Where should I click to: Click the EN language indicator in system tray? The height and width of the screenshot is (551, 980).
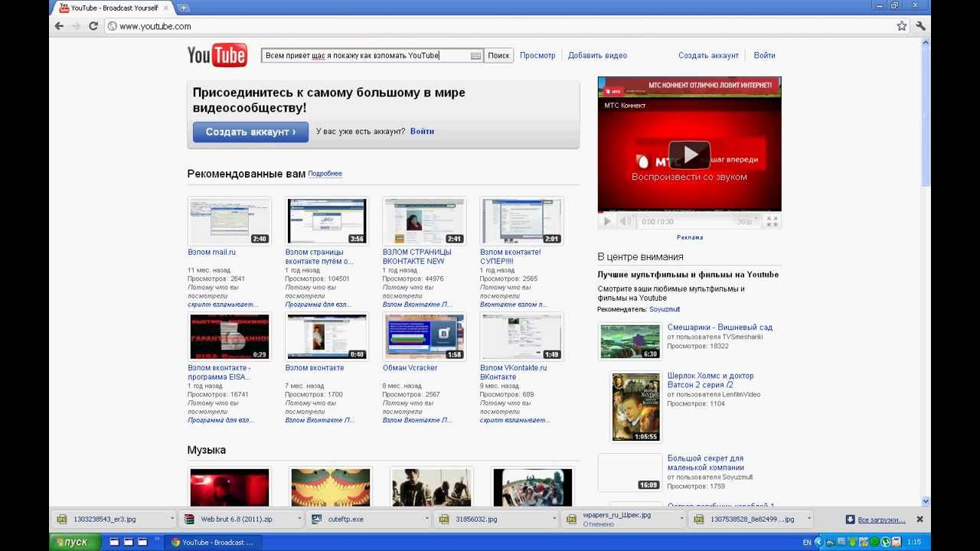(807, 542)
